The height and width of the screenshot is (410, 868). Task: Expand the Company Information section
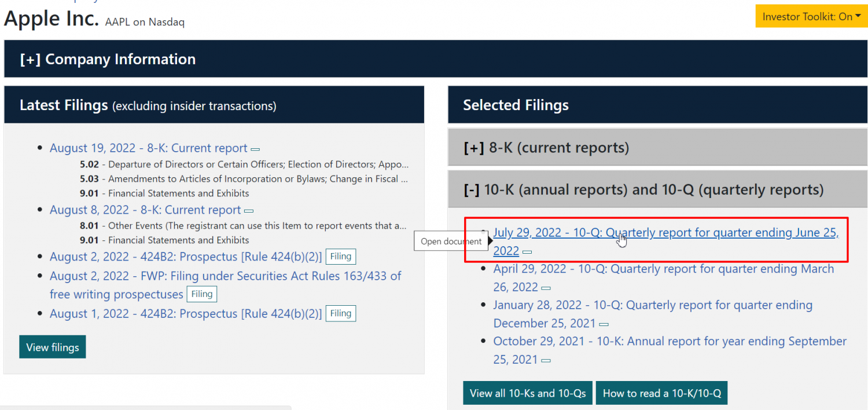coord(108,59)
